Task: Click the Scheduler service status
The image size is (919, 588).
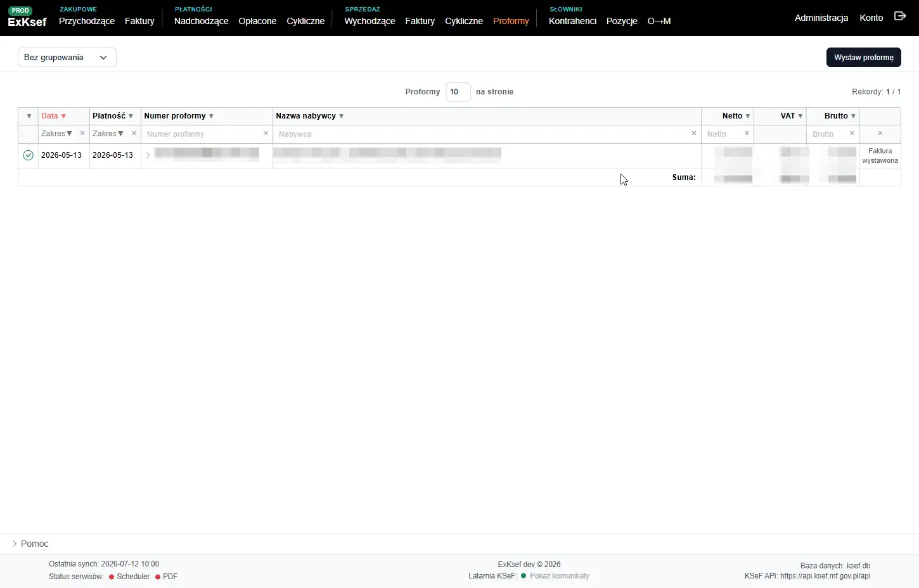Action: tap(129, 577)
